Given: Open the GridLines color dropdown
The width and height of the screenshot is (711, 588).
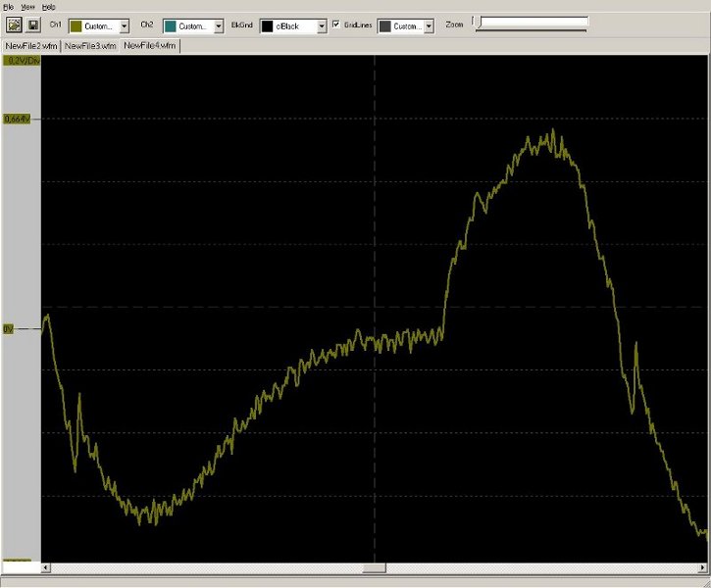Looking at the screenshot, I should (429, 26).
